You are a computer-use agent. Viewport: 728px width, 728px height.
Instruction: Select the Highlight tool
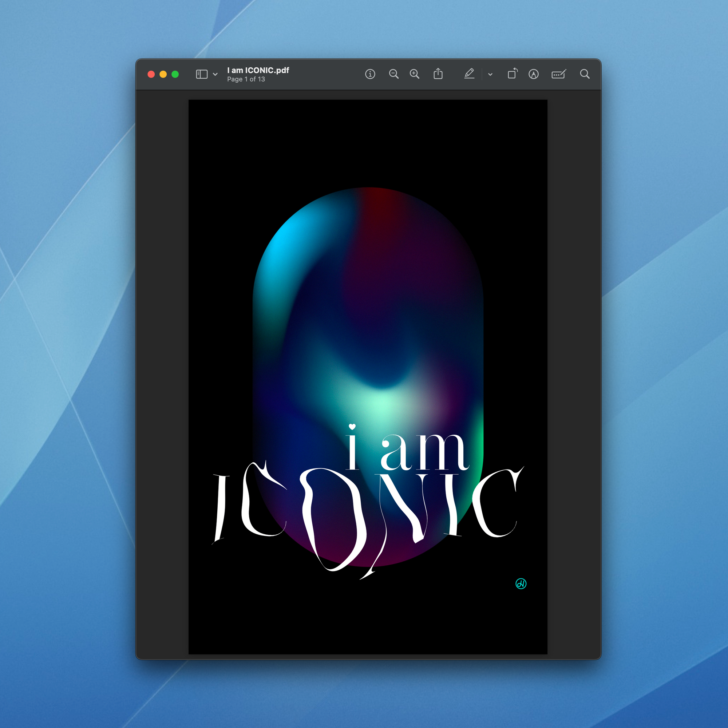click(x=534, y=74)
